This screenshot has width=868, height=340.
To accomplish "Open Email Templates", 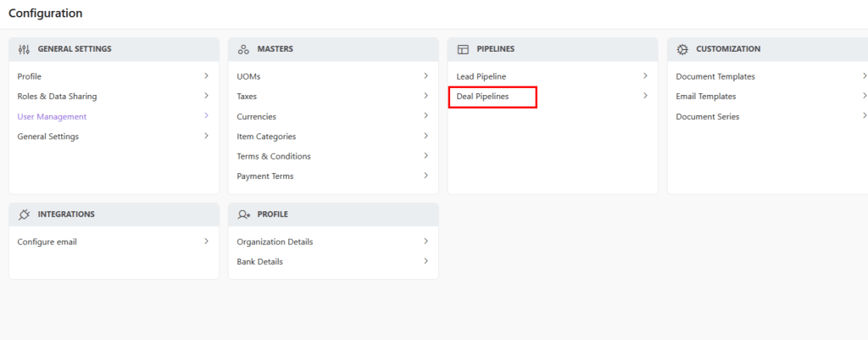I will [706, 97].
